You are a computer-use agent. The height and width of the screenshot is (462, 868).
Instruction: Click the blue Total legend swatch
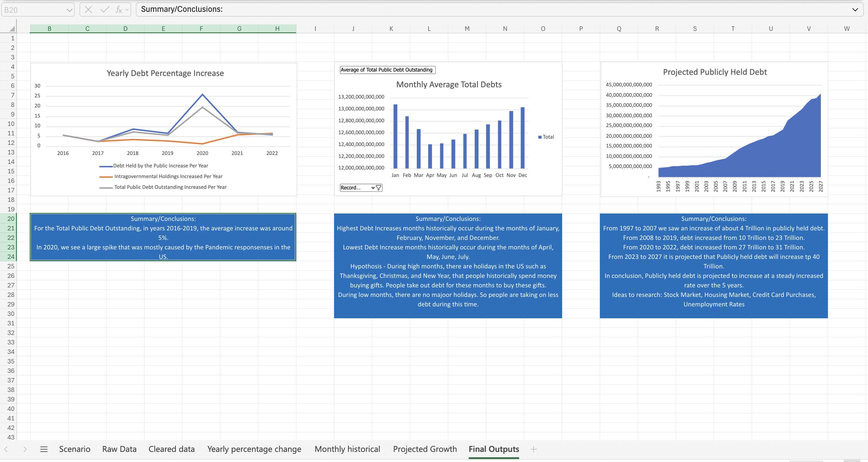point(540,137)
